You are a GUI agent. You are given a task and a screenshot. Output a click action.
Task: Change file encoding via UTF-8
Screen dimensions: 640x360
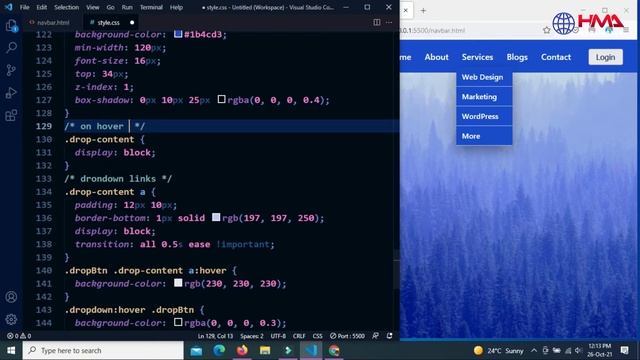click(278, 336)
